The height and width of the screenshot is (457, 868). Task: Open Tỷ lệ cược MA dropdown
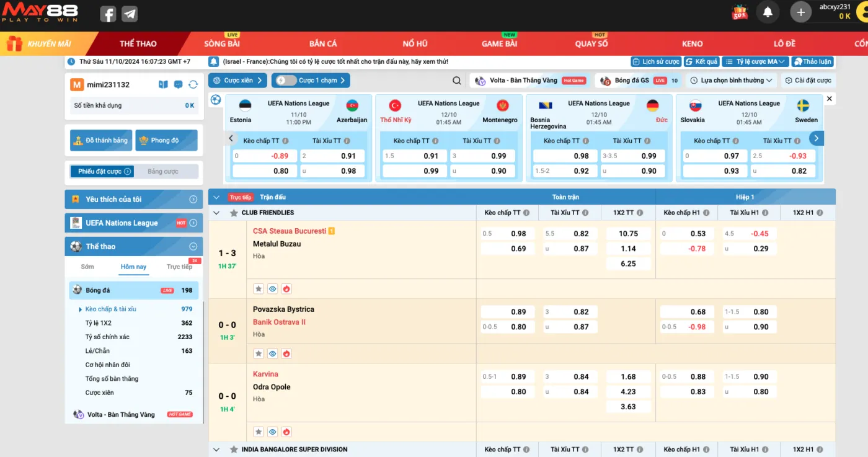pos(755,61)
